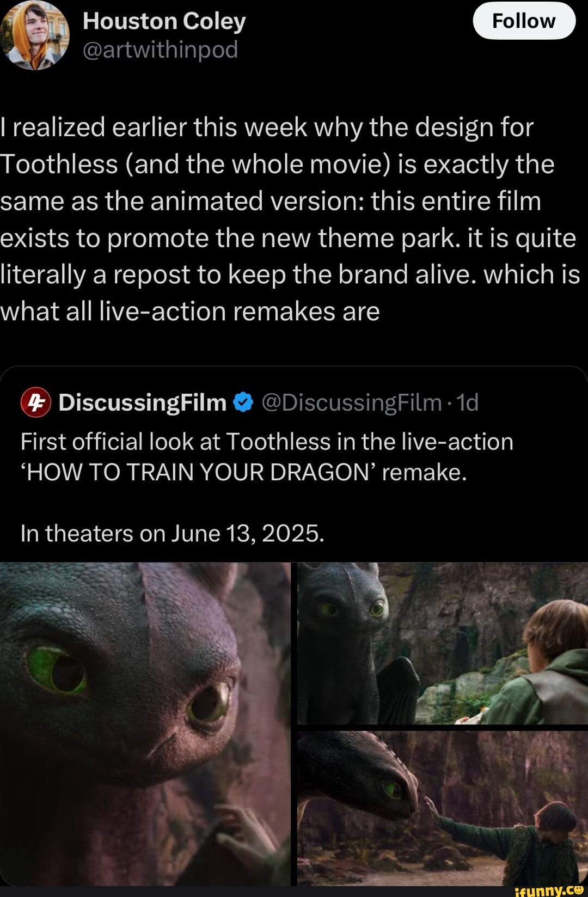588x897 pixels.
Task: Click the 'what all live-action remakes are' line
Action: [x=190, y=312]
